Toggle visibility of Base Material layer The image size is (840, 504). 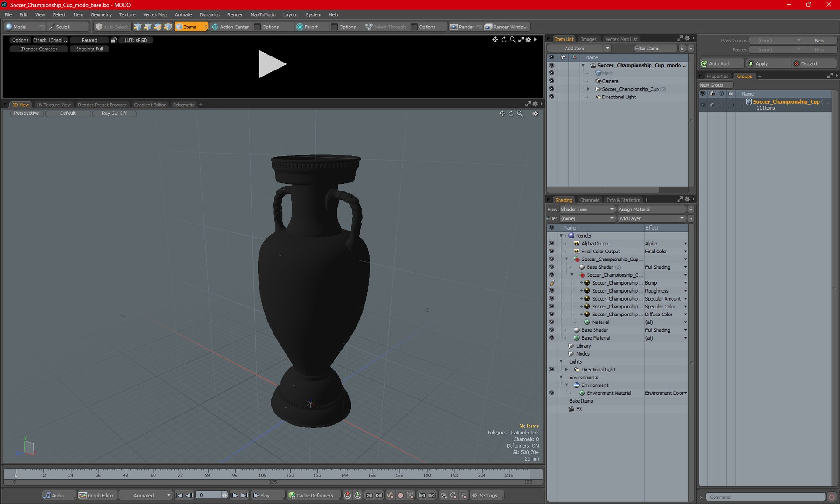coord(552,338)
